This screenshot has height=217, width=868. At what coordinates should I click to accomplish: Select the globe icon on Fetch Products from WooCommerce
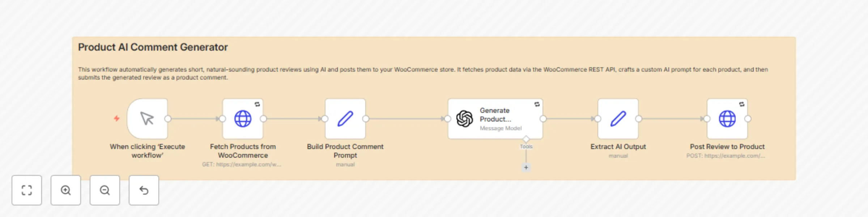tap(243, 118)
